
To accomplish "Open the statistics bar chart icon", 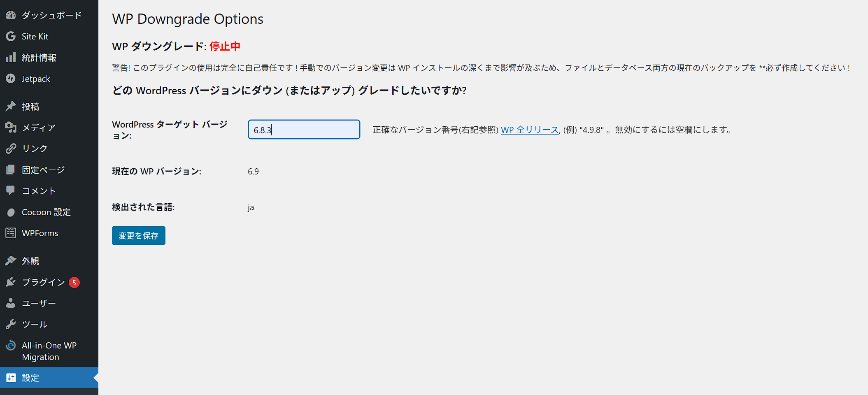I will tap(11, 58).
